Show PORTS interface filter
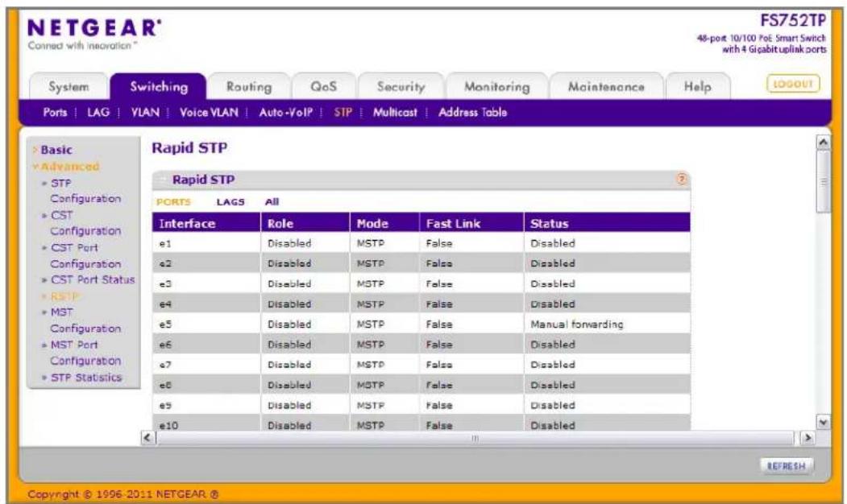 (173, 202)
